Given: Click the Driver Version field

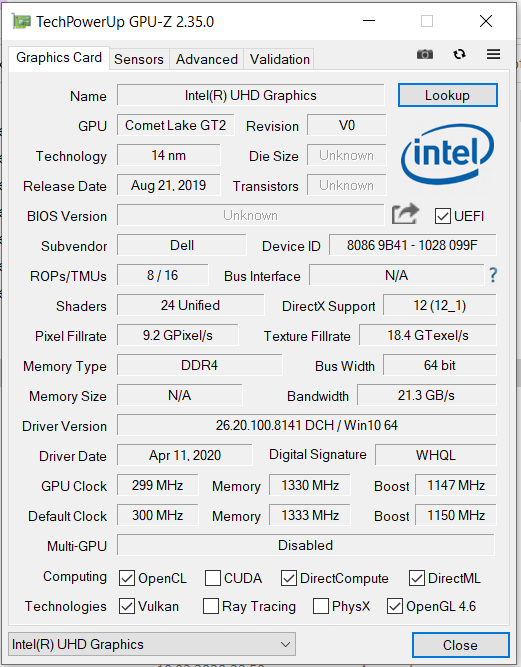Looking at the screenshot, I should 307,425.
